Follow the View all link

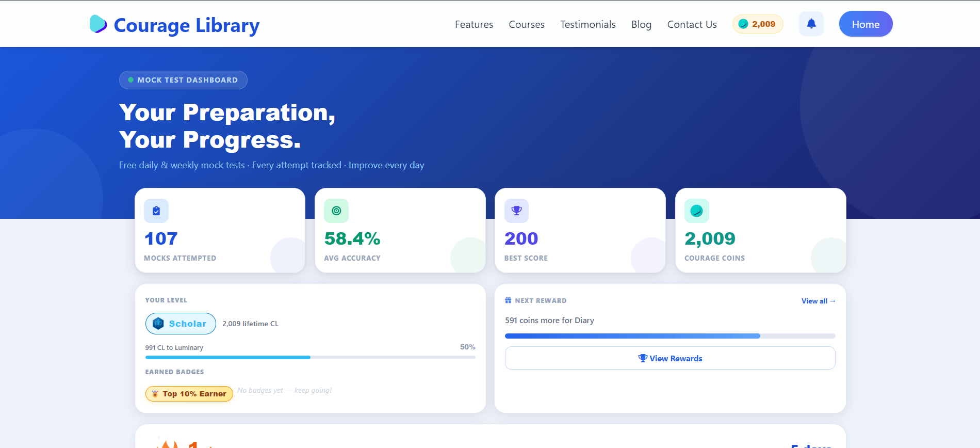click(819, 301)
